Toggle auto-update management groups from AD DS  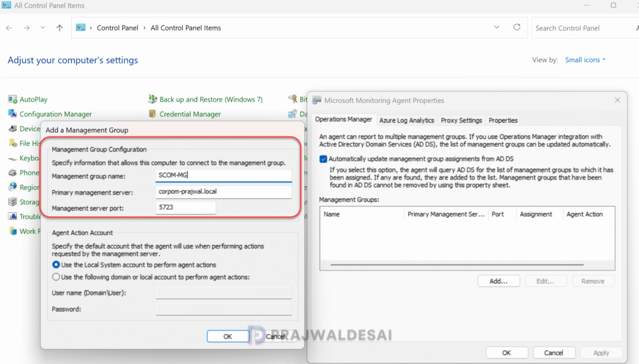323,159
